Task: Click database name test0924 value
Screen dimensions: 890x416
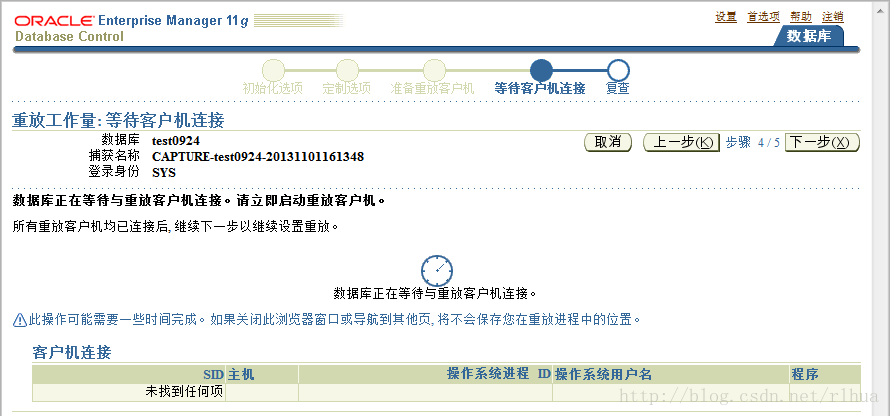Action: pyautogui.click(x=176, y=140)
